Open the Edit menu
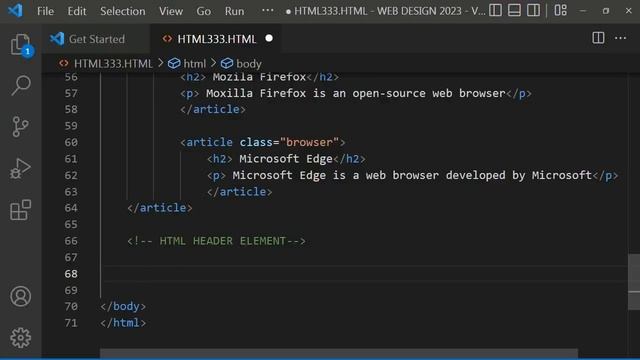 click(77, 11)
